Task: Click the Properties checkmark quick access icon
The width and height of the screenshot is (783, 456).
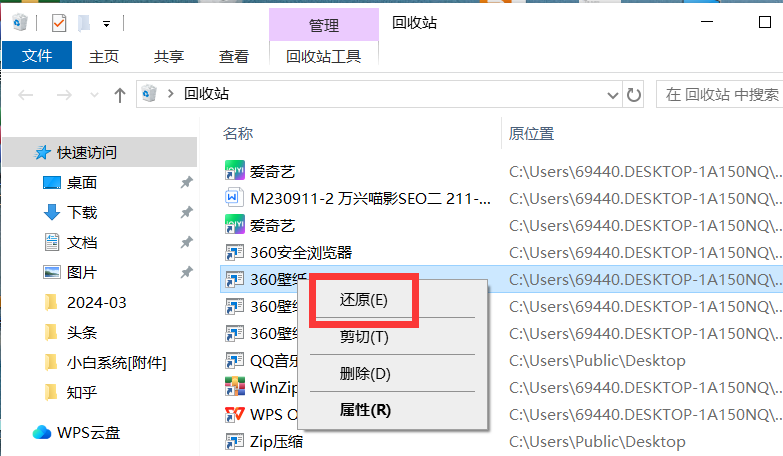Action: pos(59,23)
